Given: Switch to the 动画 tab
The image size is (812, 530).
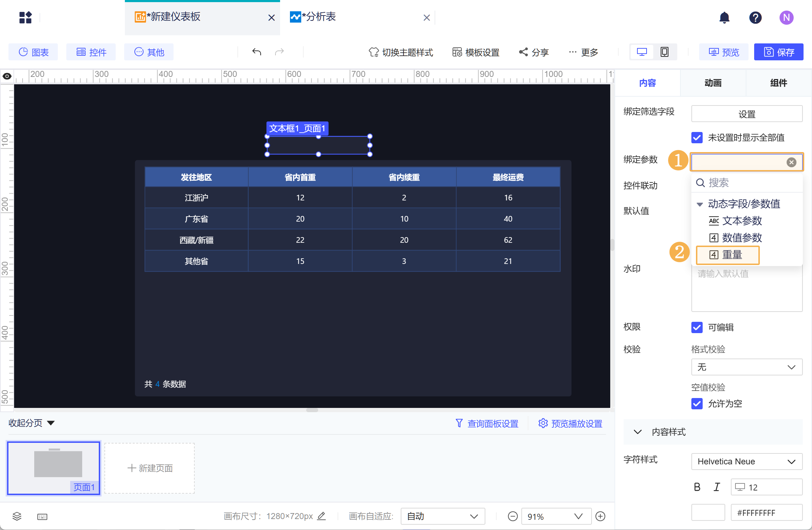Looking at the screenshot, I should tap(713, 83).
